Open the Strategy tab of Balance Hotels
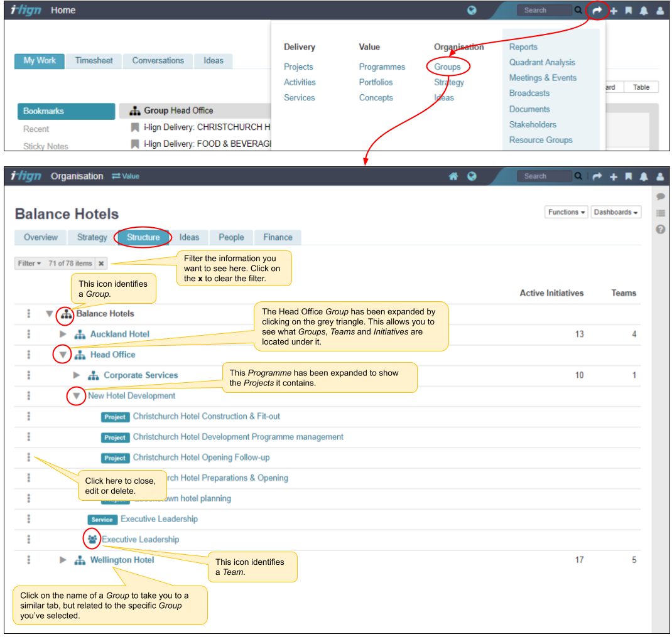 click(x=92, y=237)
